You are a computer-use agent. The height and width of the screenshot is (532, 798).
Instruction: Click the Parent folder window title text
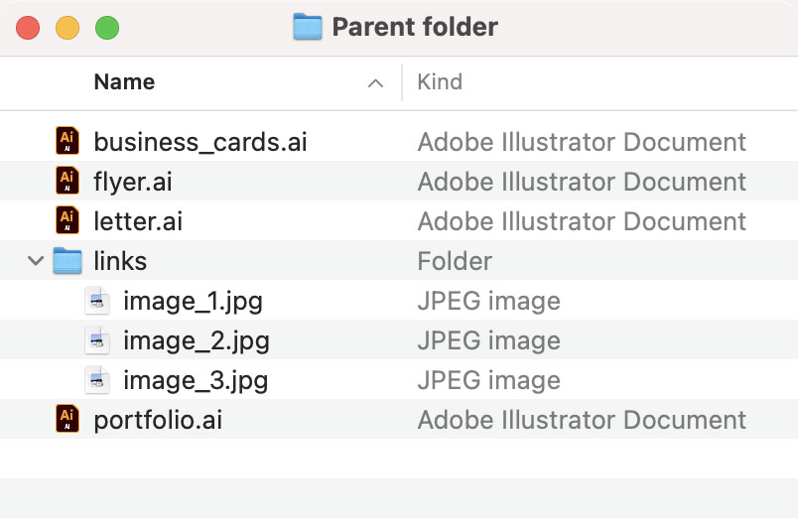point(415,27)
